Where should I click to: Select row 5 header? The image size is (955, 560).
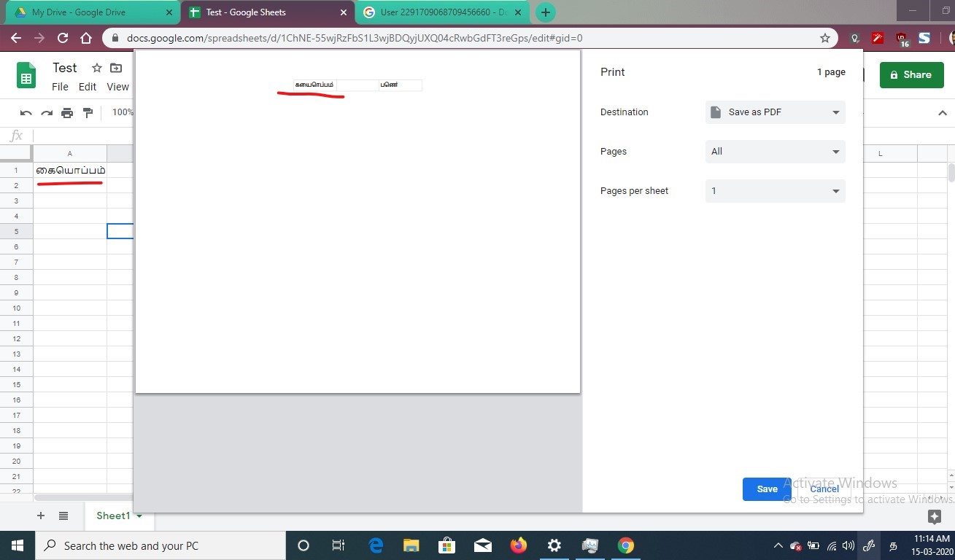point(16,231)
